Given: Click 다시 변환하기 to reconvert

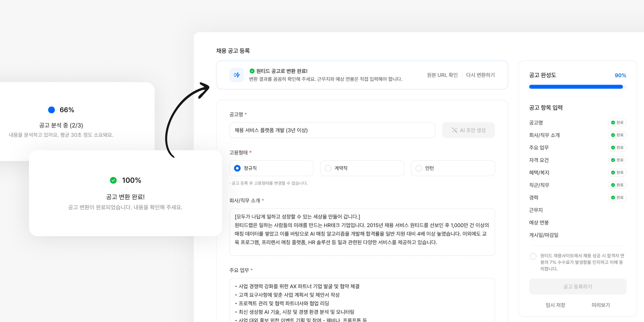Looking at the screenshot, I should 480,75.
